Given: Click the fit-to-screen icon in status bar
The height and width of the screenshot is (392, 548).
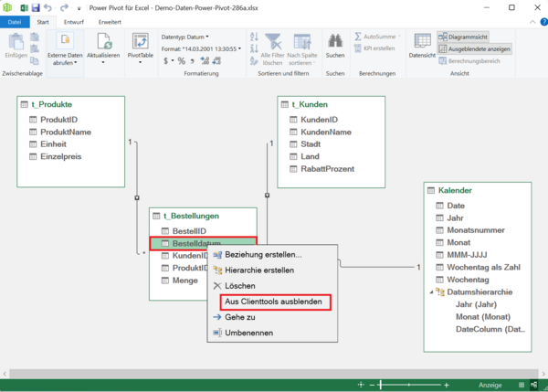Looking at the screenshot, I should (363, 385).
